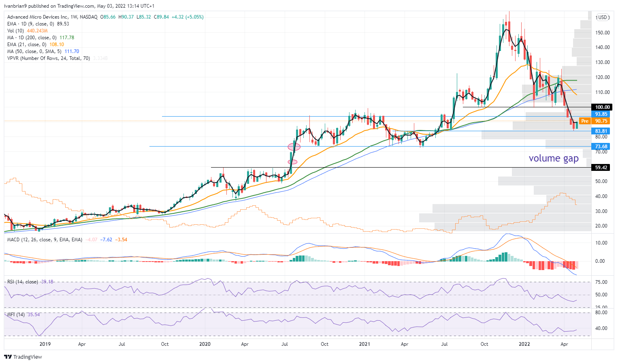Click the 110.00 price axis tick
618x364 pixels.
pyautogui.click(x=603, y=92)
